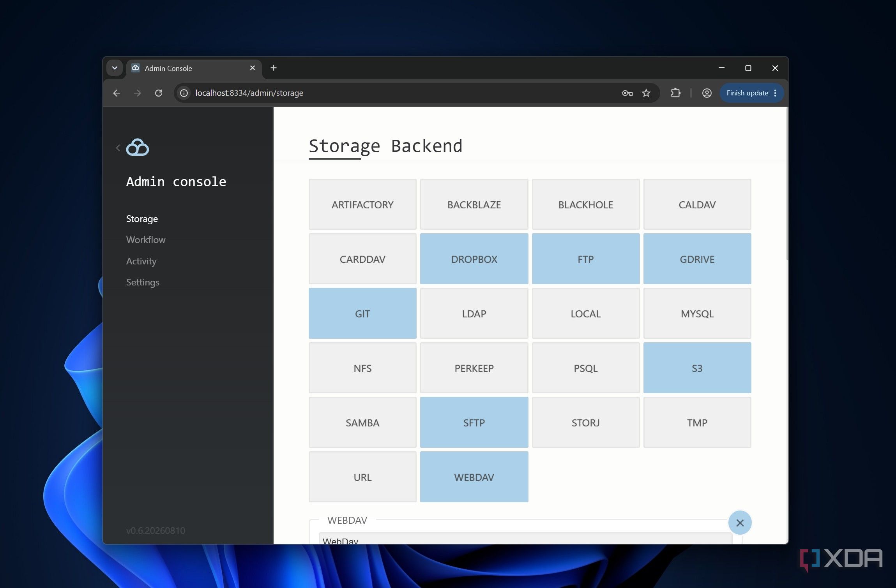
Task: Disable the SFTP storage backend
Action: tap(474, 423)
